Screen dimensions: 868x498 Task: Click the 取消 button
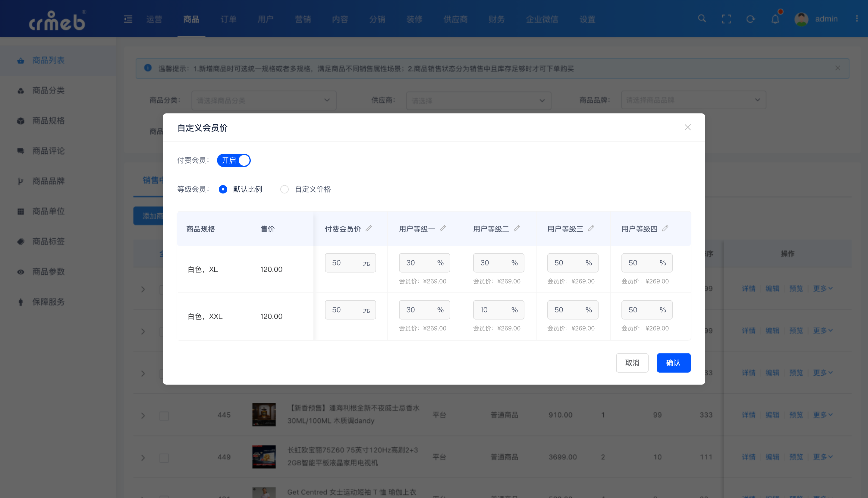[x=632, y=362]
